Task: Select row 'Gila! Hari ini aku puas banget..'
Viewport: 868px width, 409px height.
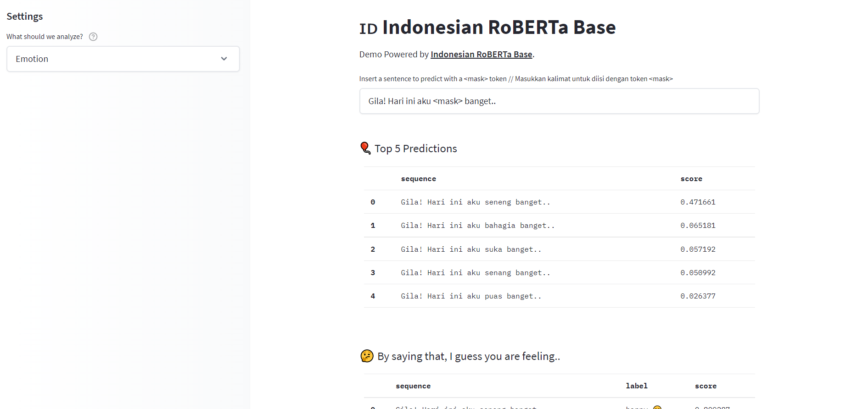Action: tap(559, 296)
